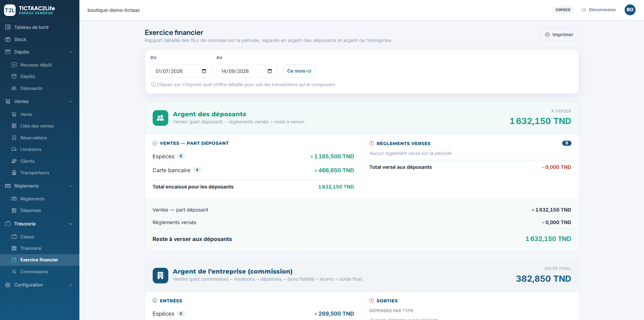Click the Règlements versés count badge
Viewport: 644px width, 320px height.
point(567,143)
